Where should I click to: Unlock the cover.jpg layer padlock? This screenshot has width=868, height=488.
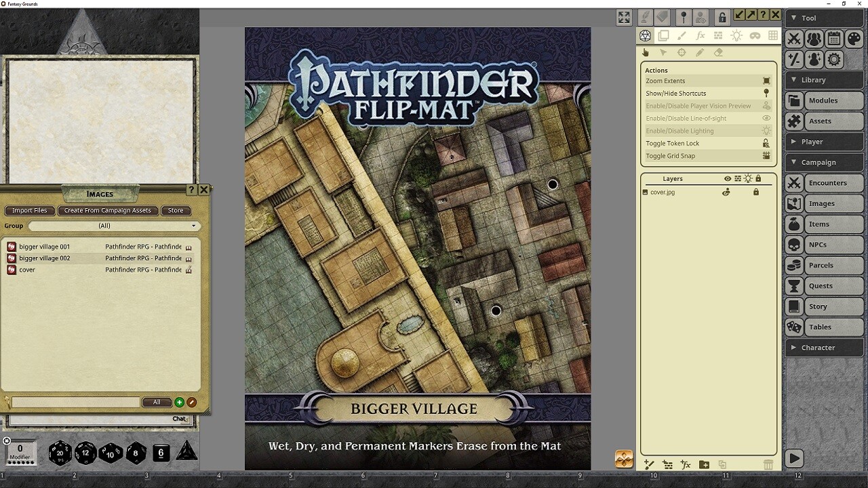pos(756,192)
